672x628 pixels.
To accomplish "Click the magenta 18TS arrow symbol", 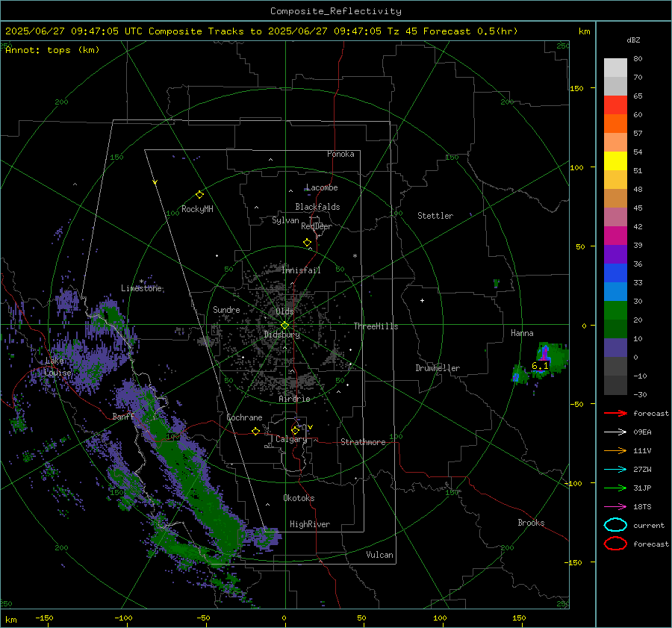I will (x=615, y=507).
